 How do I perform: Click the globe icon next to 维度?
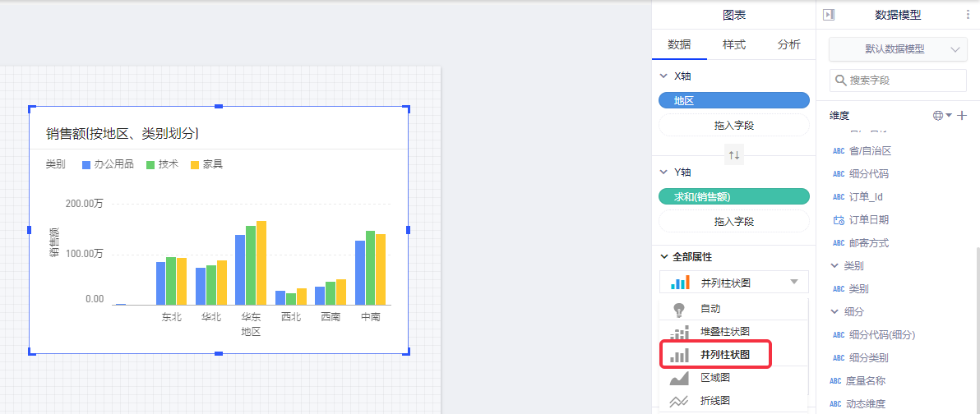pos(938,116)
